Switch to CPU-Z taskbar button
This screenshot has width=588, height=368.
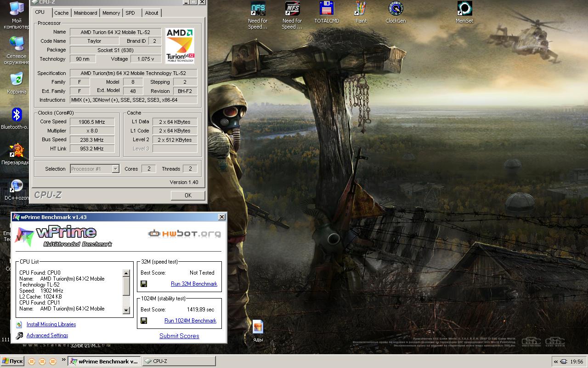tap(179, 362)
